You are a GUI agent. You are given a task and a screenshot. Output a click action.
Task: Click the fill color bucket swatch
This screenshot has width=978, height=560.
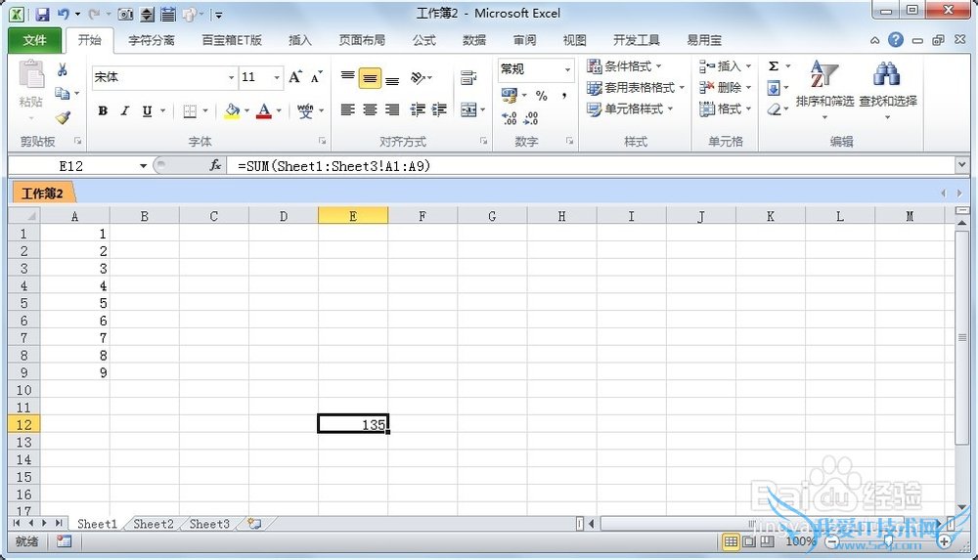[x=232, y=111]
